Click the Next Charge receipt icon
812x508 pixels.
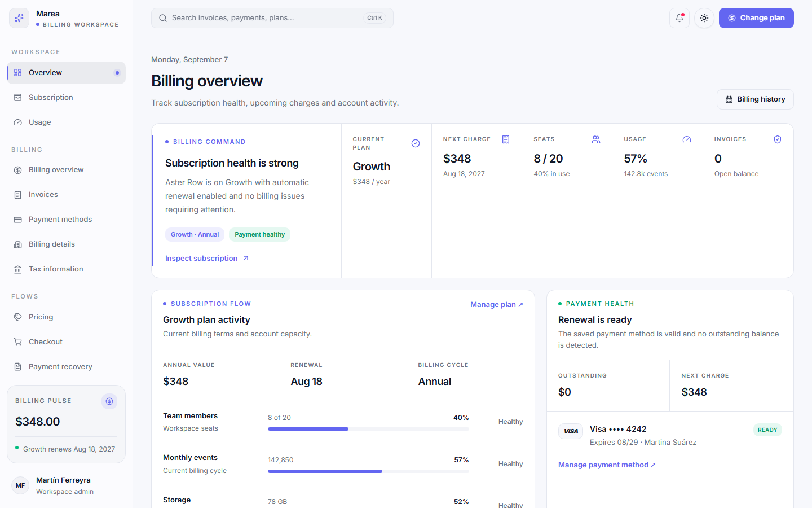pos(506,139)
